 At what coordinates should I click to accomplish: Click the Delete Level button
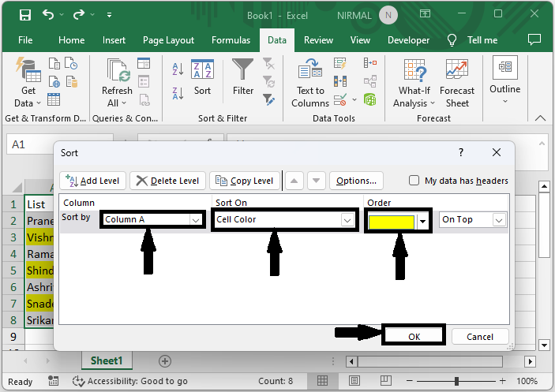point(168,181)
